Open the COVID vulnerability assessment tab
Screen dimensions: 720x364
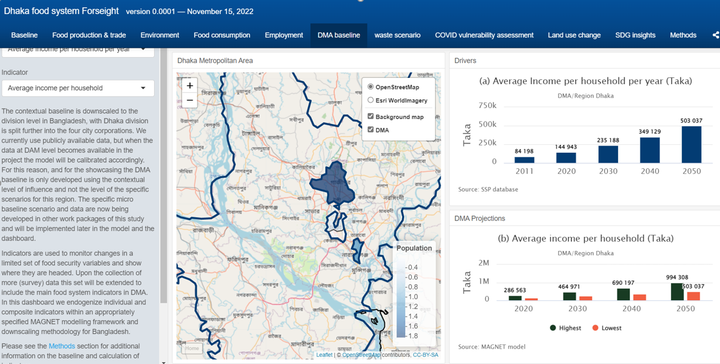pyautogui.click(x=484, y=35)
